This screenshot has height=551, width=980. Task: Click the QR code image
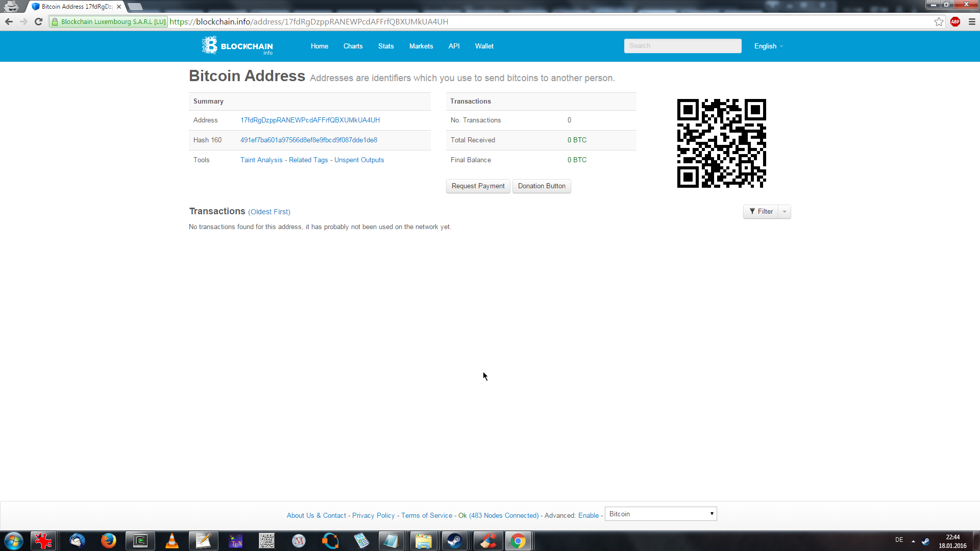click(721, 143)
